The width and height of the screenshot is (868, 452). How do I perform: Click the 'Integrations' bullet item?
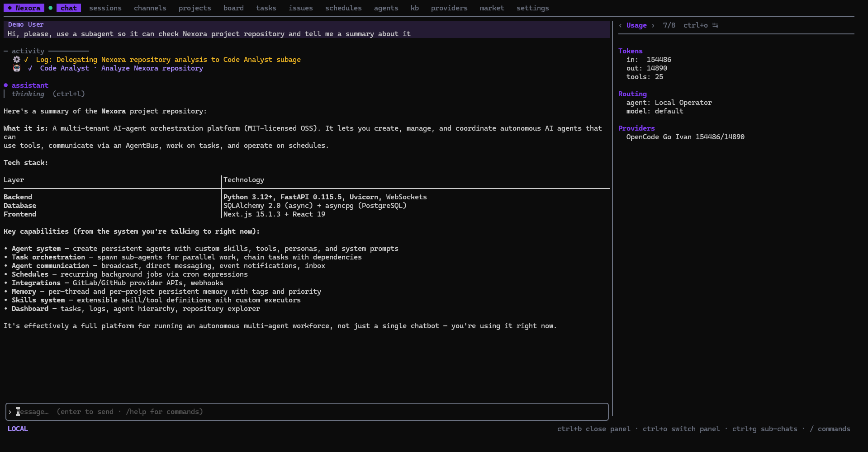pyautogui.click(x=114, y=283)
